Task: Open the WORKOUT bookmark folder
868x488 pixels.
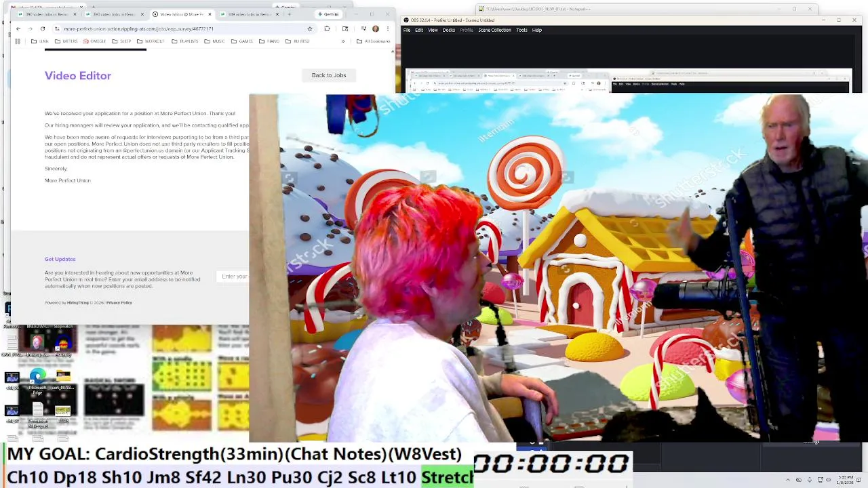Action: coord(151,41)
